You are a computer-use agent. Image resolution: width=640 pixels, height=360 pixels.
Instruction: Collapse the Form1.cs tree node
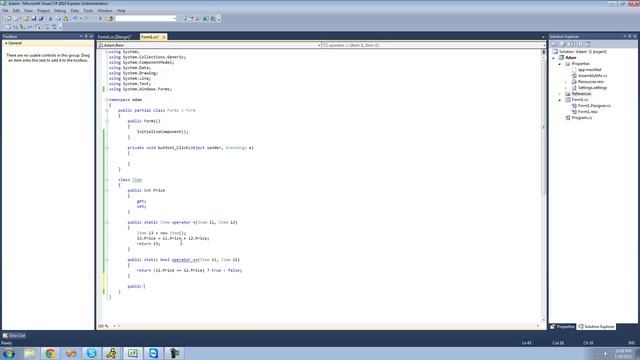coord(560,100)
